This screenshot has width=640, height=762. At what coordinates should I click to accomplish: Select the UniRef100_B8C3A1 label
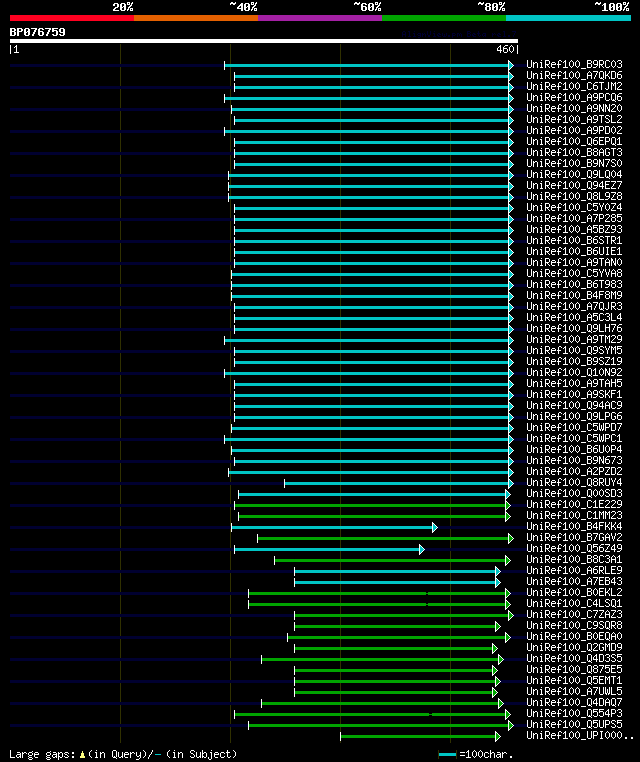click(x=574, y=559)
